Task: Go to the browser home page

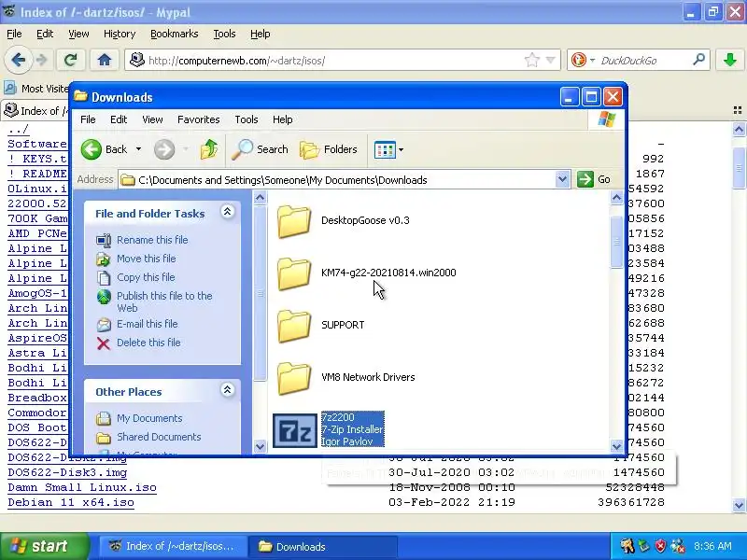Action: pyautogui.click(x=105, y=60)
